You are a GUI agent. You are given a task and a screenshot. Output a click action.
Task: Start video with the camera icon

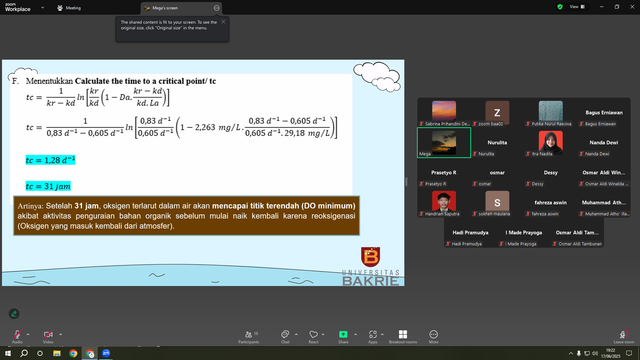click(48, 334)
